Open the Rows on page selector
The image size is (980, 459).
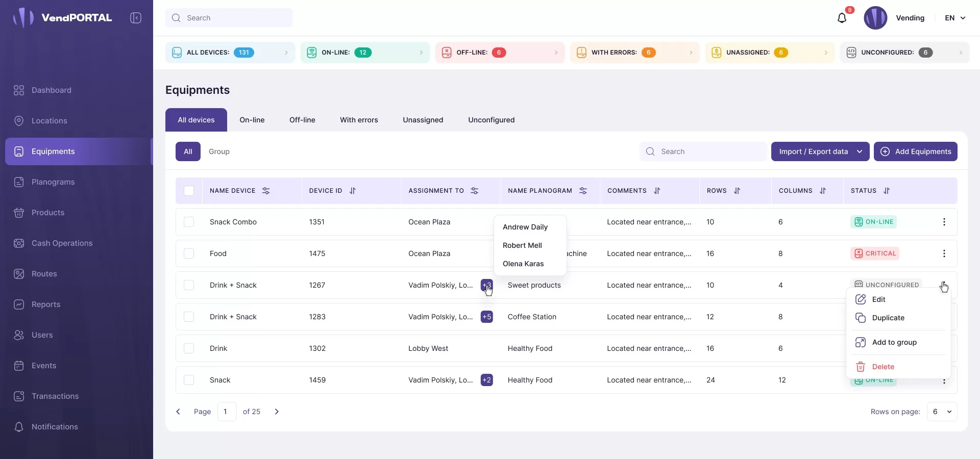[942, 412]
